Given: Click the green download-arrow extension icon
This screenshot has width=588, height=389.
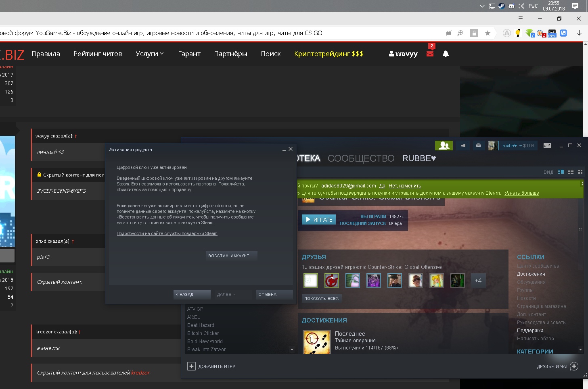Looking at the screenshot, I should (529, 33).
